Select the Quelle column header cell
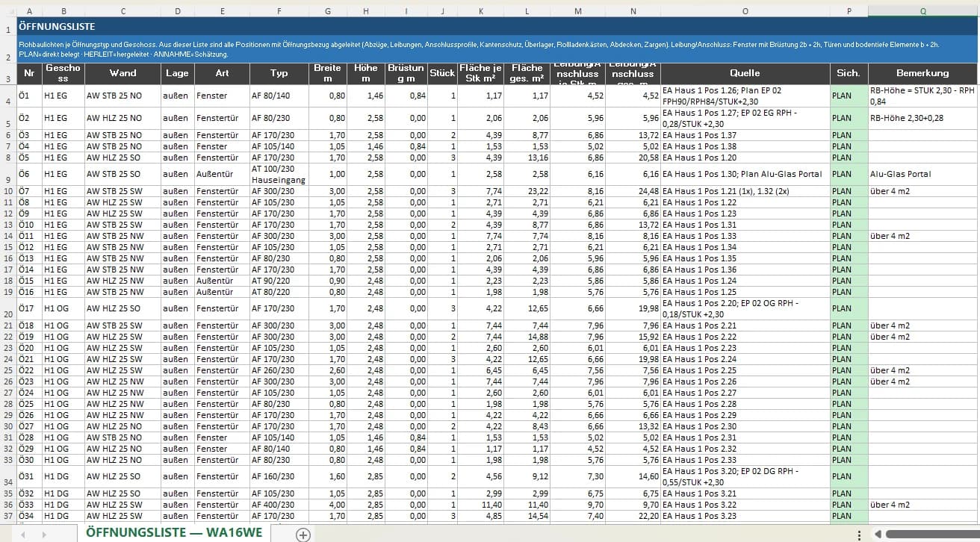 [x=745, y=73]
